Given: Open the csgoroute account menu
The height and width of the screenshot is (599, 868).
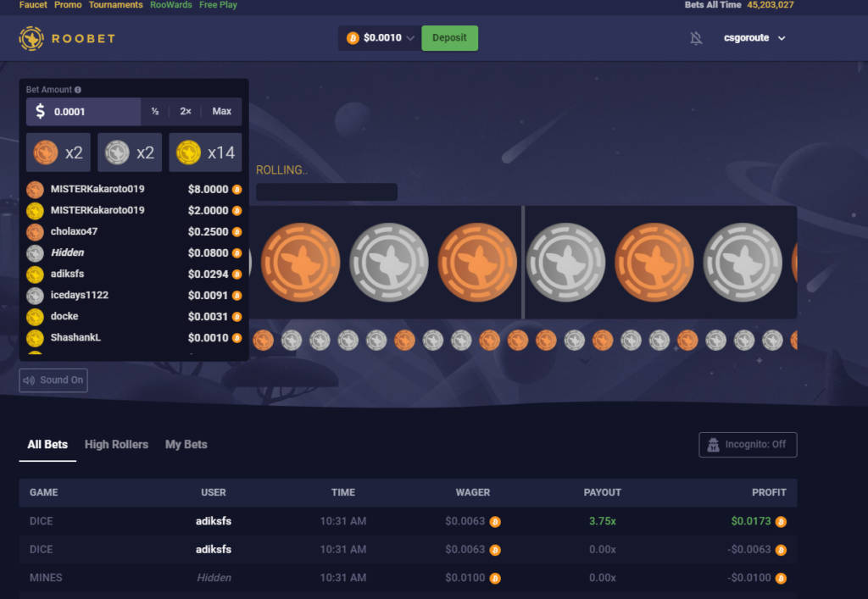Looking at the screenshot, I should (754, 38).
